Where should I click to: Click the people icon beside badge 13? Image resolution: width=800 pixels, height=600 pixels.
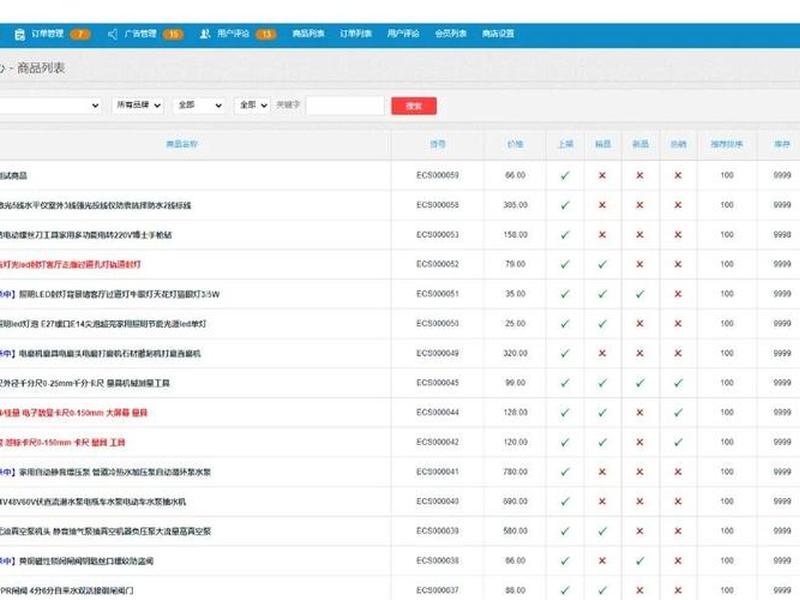pos(205,34)
